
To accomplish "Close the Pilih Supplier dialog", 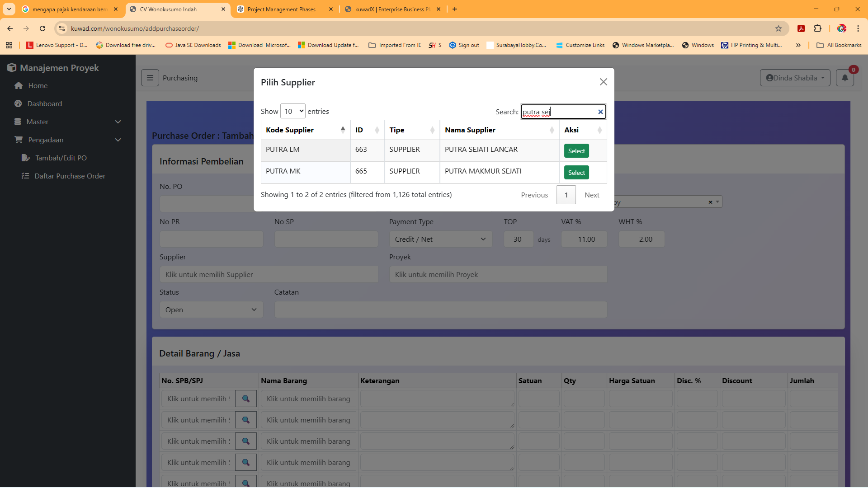I will (x=603, y=82).
